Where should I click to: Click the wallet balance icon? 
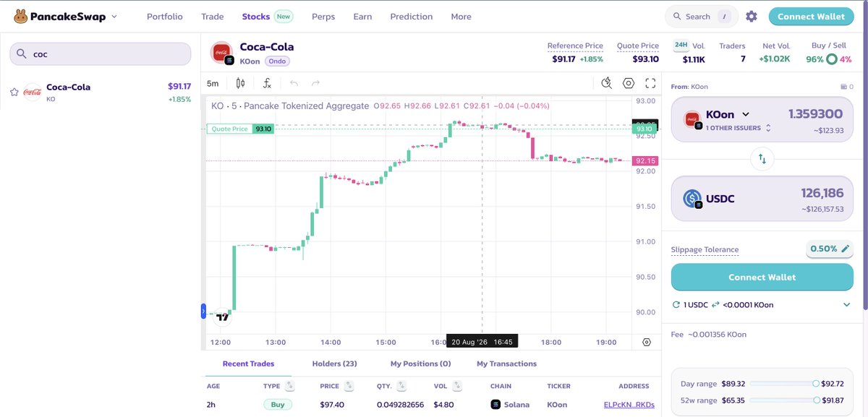click(843, 87)
